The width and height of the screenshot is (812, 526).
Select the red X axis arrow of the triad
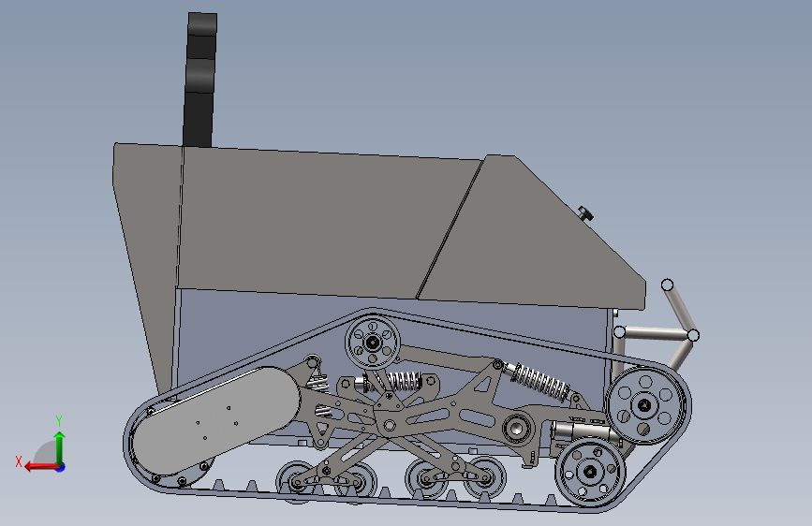tap(40, 467)
